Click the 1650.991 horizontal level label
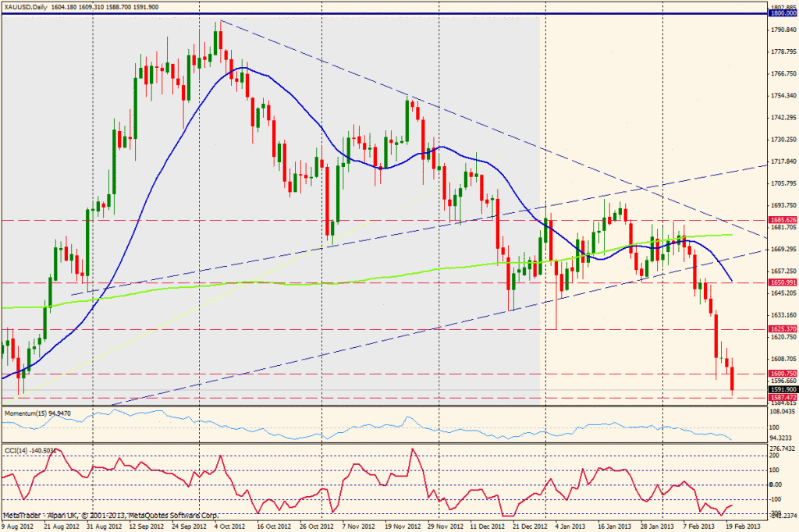Screen dimensions: 799x532 click(780, 282)
